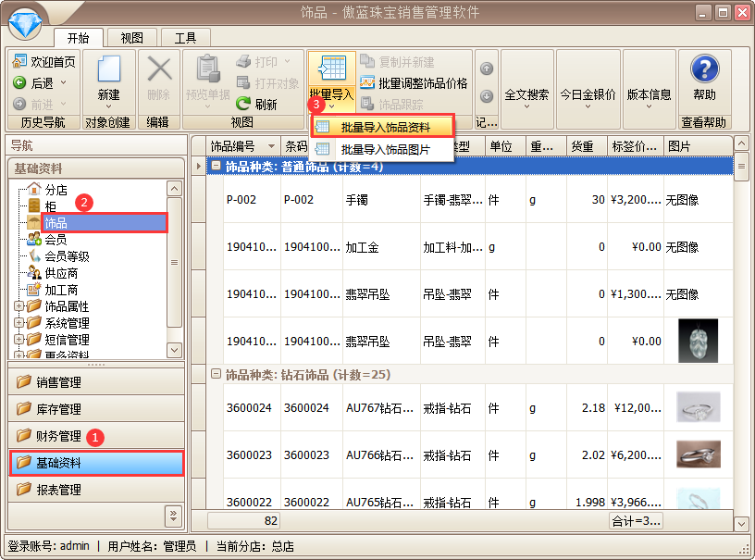Image resolution: width=755 pixels, height=560 pixels.
Task: Open the 饰品编号 column filter dropdown
Action: (x=272, y=146)
